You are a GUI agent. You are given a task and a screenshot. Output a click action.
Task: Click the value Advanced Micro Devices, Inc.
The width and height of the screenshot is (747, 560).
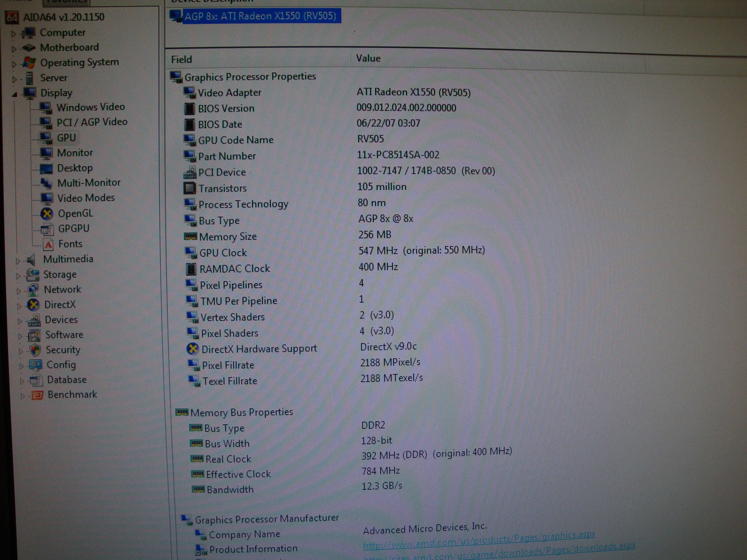pyautogui.click(x=425, y=529)
